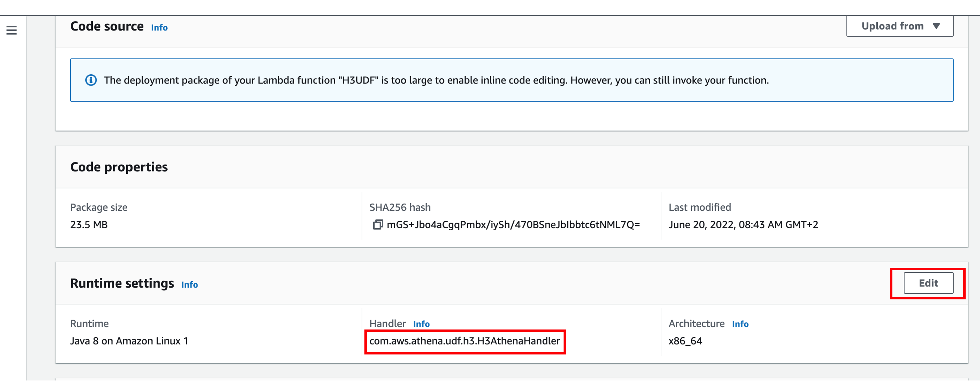Viewport: 980px width, 388px height.
Task: Click the H3AthenaHandler handler value
Action: [x=464, y=341]
